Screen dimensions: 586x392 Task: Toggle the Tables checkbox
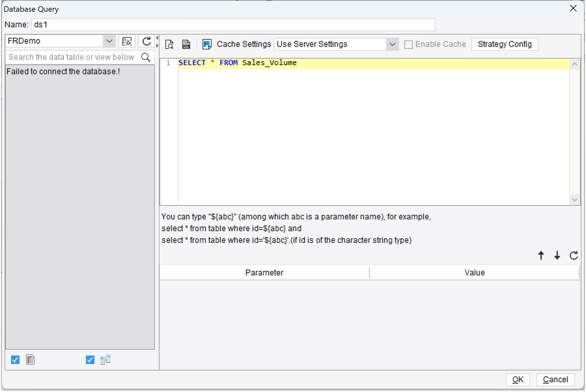point(15,360)
